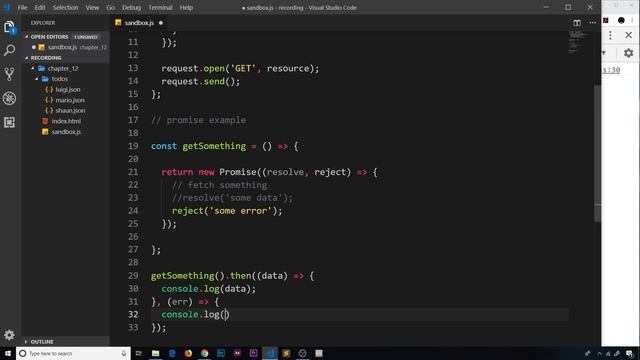Open the editor More Actions ellipsis
The height and width of the screenshot is (360, 640).
click(x=592, y=23)
